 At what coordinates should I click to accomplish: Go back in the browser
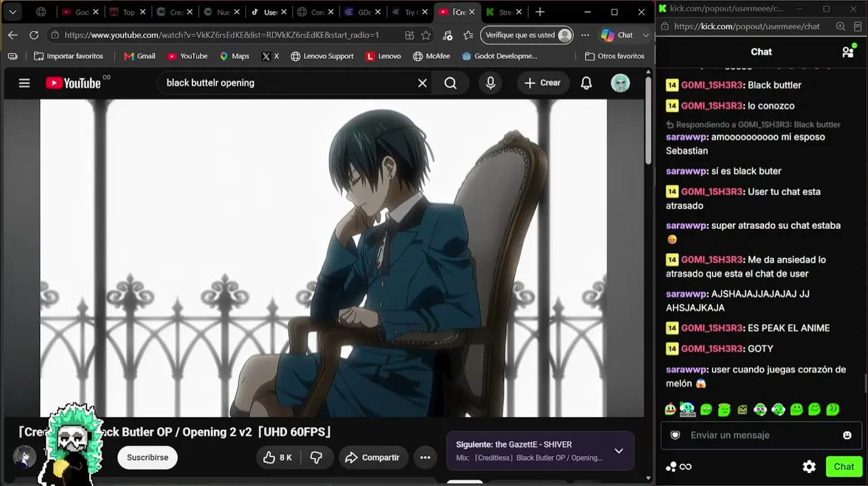[13, 35]
